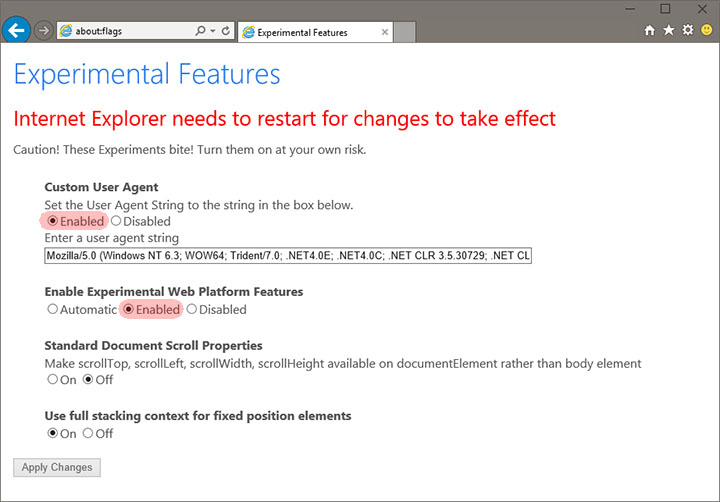Set Experimental Web Platform Features to Automatic

(53, 310)
